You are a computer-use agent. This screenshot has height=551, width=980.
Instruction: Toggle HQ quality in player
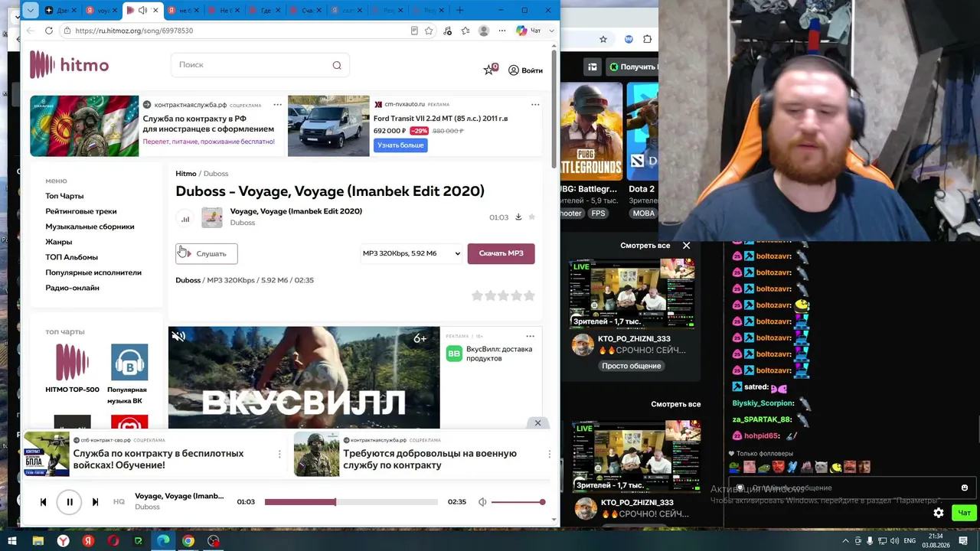coord(119,502)
